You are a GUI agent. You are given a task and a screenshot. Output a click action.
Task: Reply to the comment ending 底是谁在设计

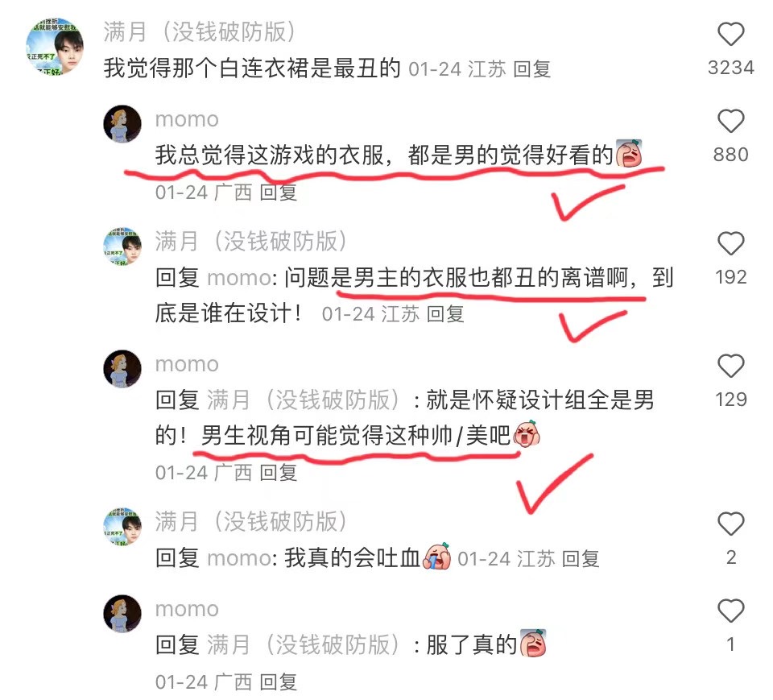444,313
